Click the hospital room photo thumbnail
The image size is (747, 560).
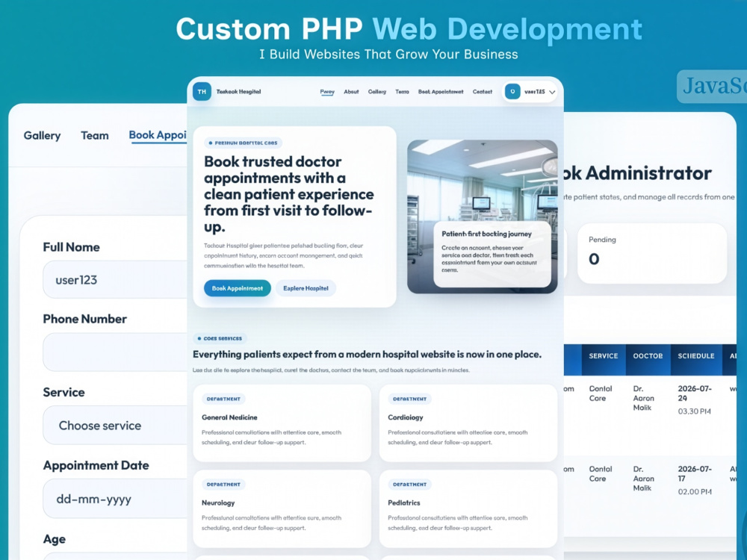[x=482, y=217]
